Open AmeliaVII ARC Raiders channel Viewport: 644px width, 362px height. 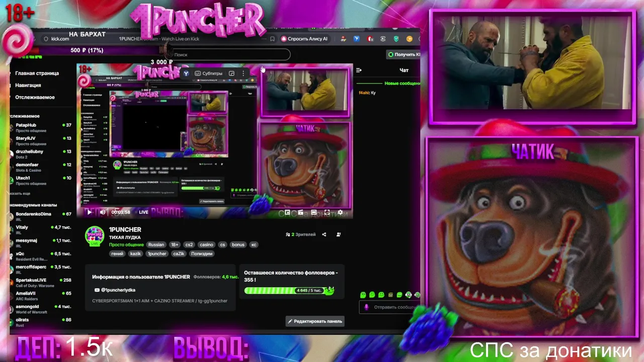pyautogui.click(x=41, y=296)
